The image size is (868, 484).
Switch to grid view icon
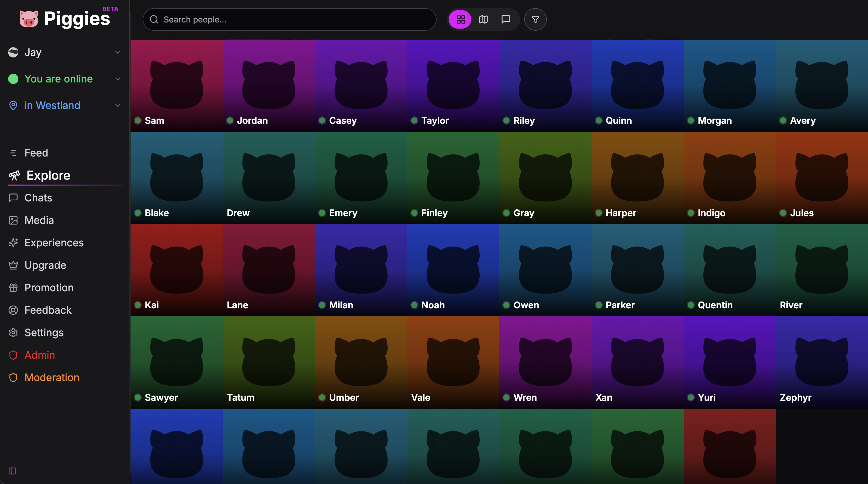[x=461, y=20]
